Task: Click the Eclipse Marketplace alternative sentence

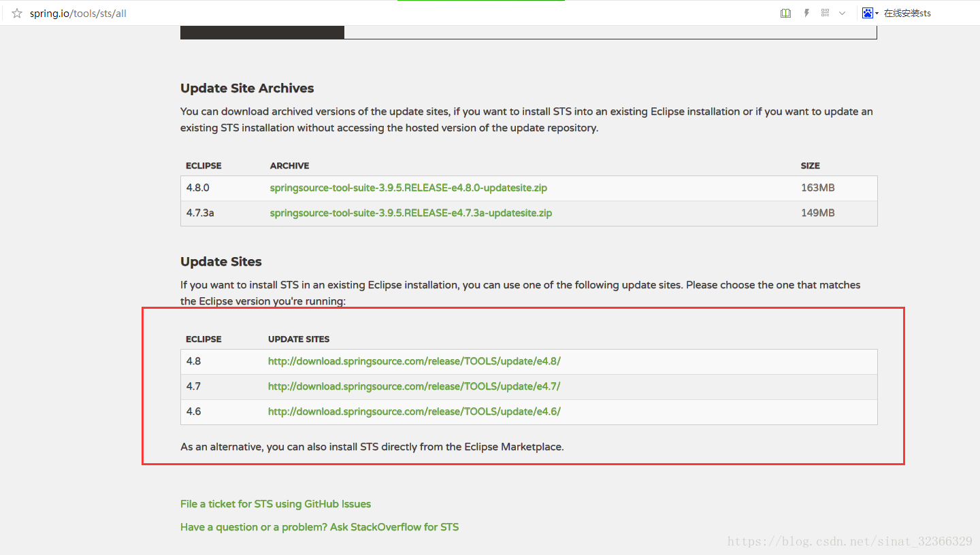Action: [372, 448]
